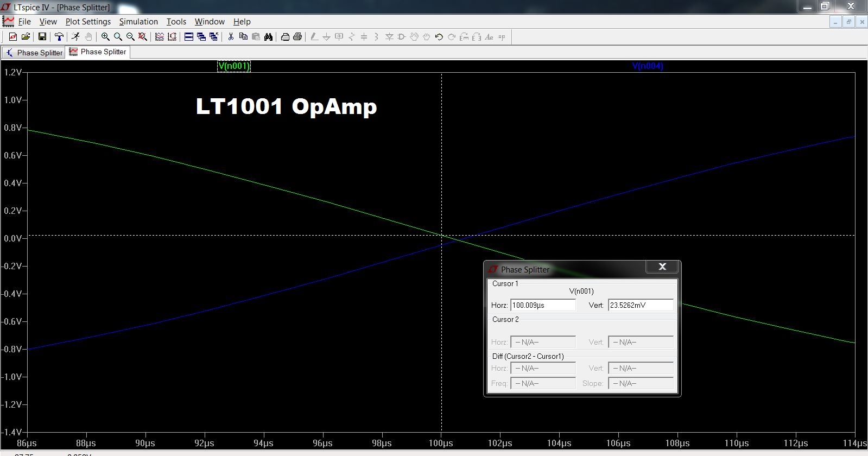This screenshot has height=456, width=868.
Task: Click the SPICE directive .op icon
Action: click(502, 37)
